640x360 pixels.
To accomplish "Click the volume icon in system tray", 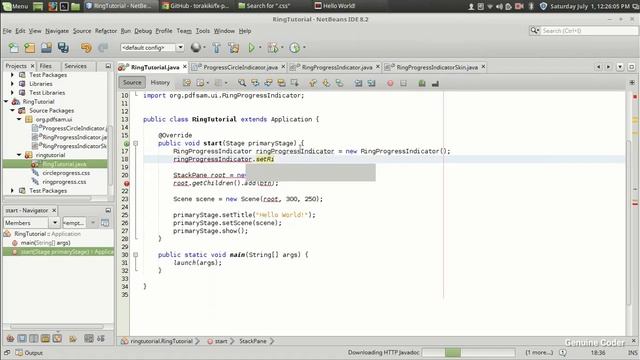I will point(499,6).
